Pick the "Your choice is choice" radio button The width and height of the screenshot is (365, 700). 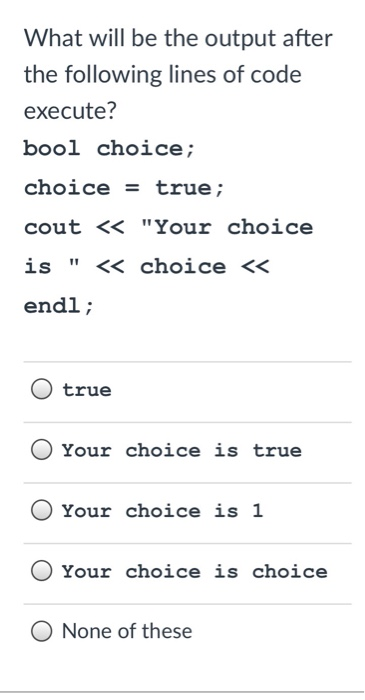point(41,571)
